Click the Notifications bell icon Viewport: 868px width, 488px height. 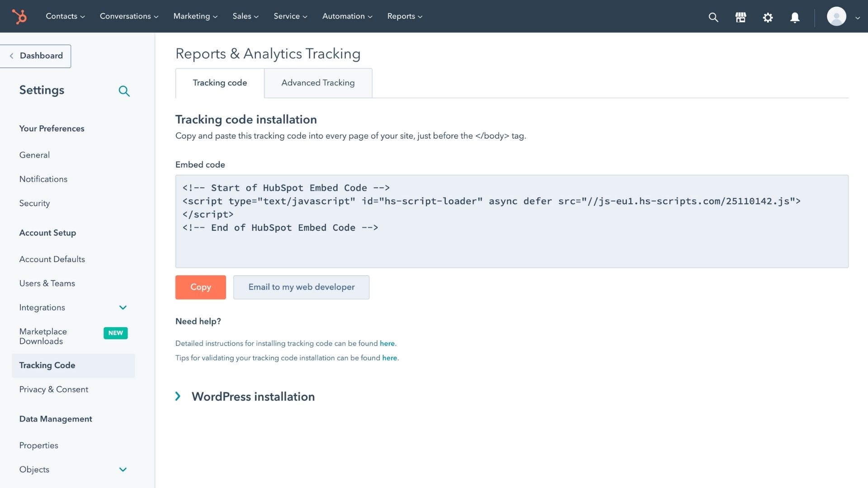[x=795, y=16]
